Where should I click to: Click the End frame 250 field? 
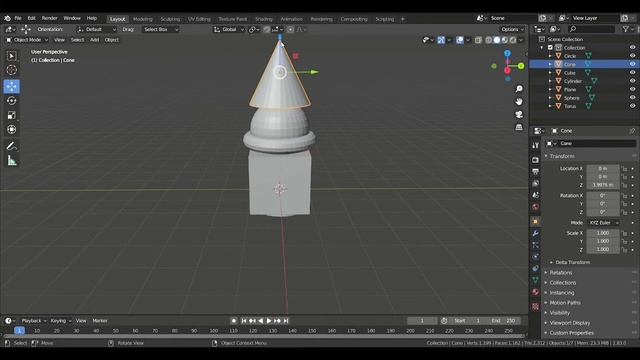(x=503, y=321)
